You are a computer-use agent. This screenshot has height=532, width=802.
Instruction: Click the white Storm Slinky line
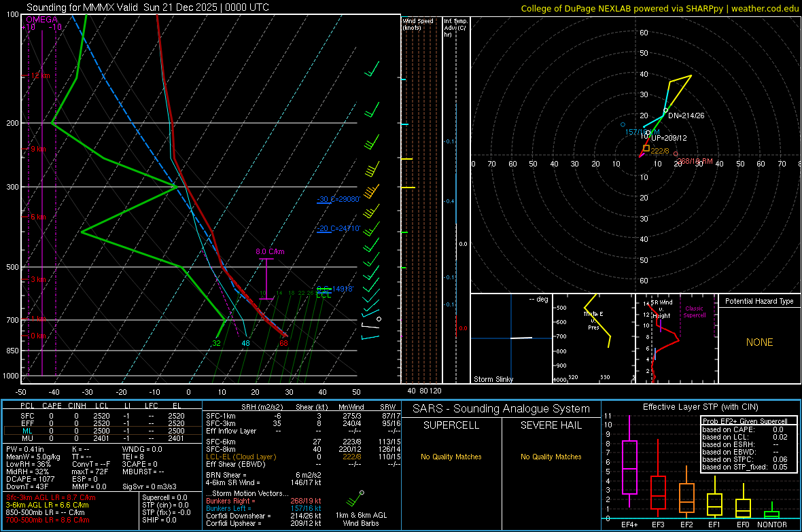coord(521,338)
